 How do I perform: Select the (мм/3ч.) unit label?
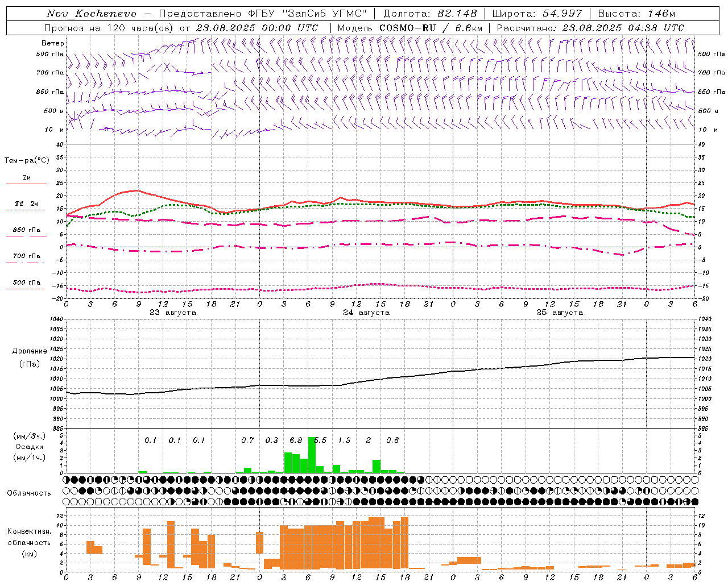pyautogui.click(x=30, y=436)
